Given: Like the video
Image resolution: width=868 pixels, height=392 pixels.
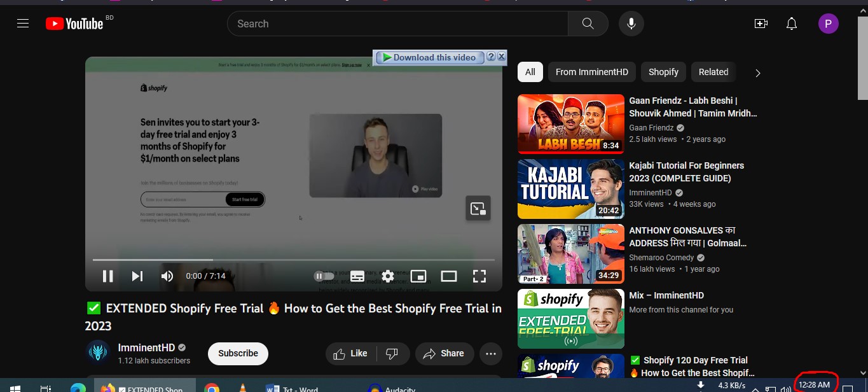Looking at the screenshot, I should 350,354.
